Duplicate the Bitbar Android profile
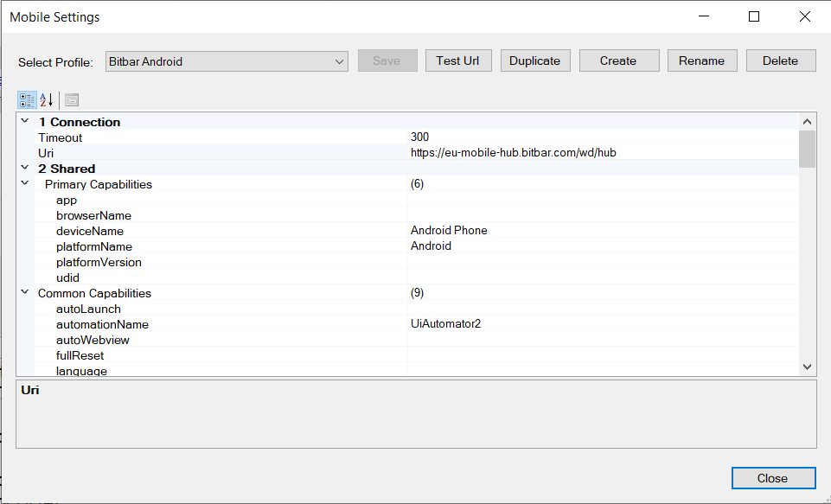Viewport: 831px width, 504px height. [x=534, y=61]
